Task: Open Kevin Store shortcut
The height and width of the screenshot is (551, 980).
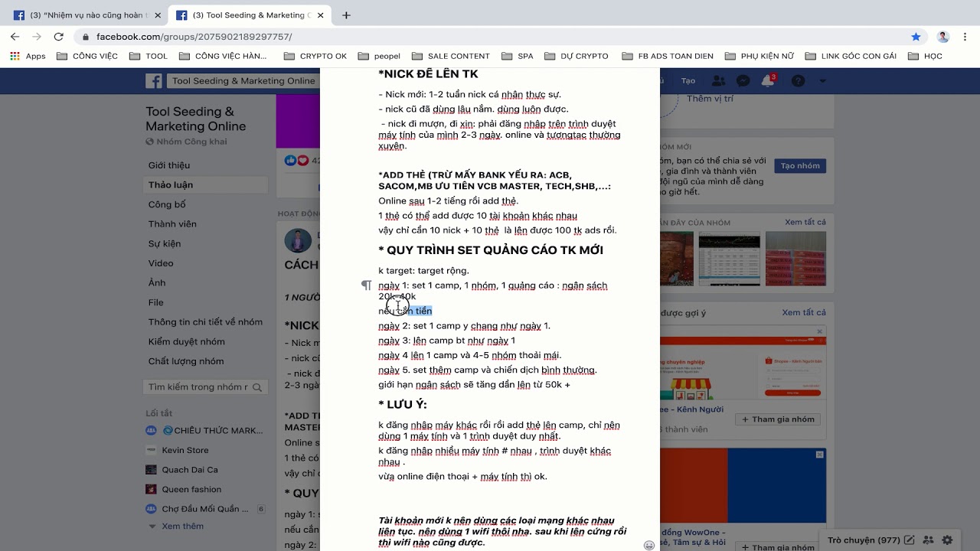Action: click(x=185, y=450)
